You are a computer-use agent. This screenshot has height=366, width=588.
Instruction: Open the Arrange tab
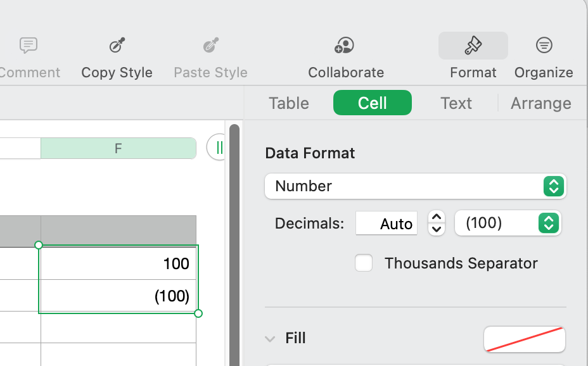(x=540, y=103)
